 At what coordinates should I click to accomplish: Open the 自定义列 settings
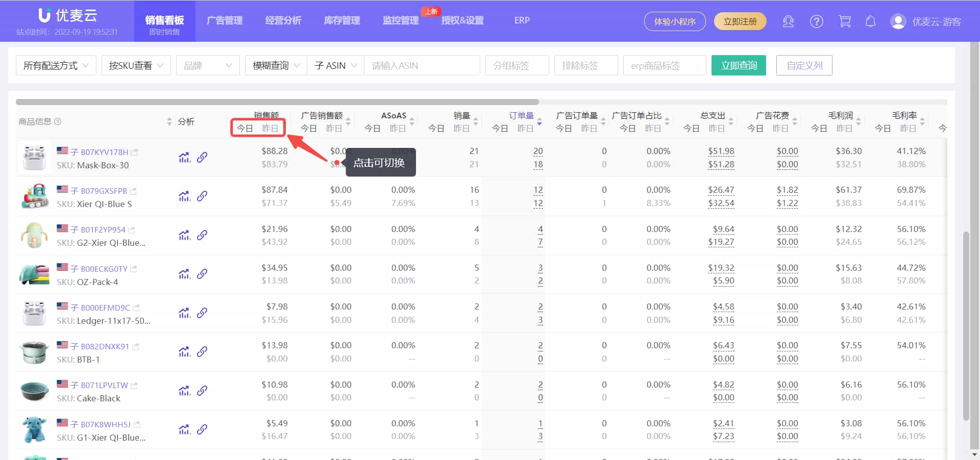(804, 65)
